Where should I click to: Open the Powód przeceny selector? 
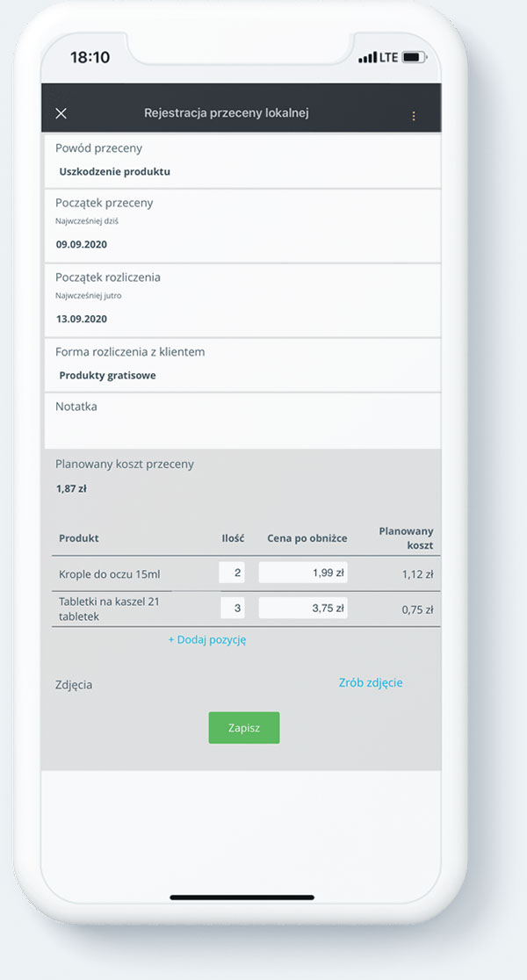point(242,162)
